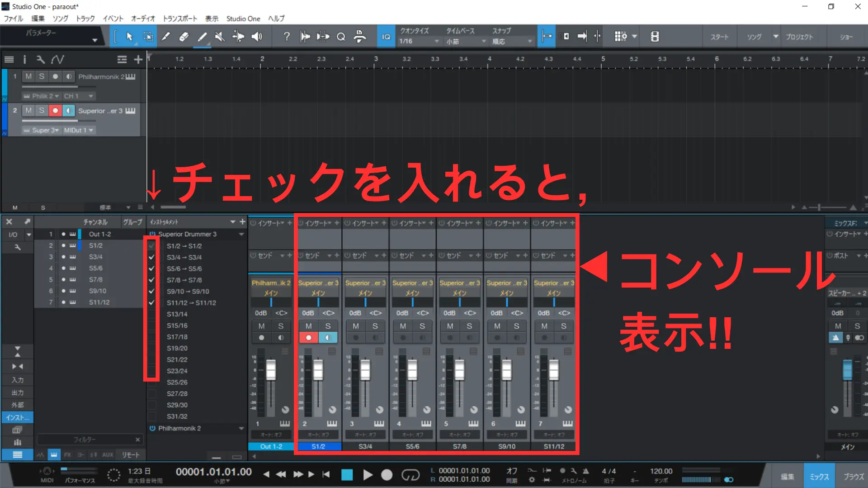Screen dimensions: 868x488
Task: Click the リモート button in console
Action: [131, 455]
